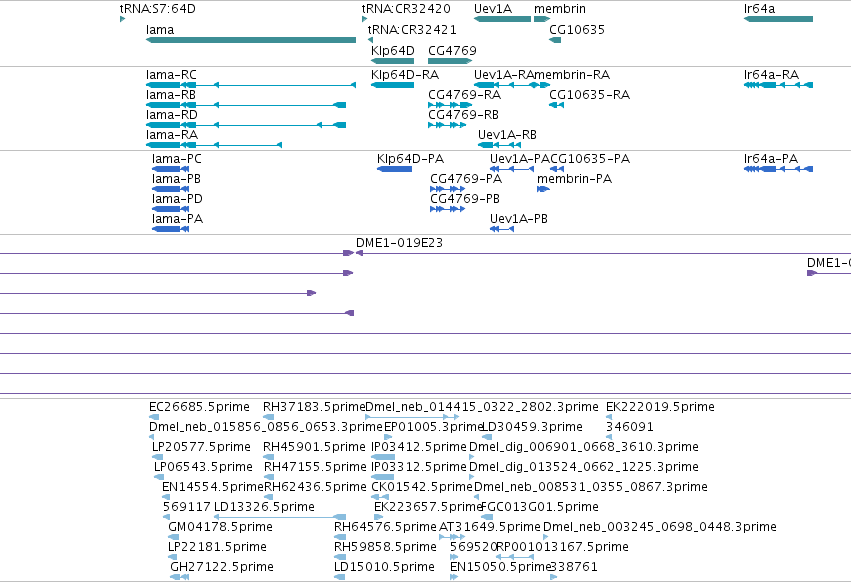The height and width of the screenshot is (582, 851).
Task: Click the CG4769-RA transcript label
Action: tap(464, 94)
